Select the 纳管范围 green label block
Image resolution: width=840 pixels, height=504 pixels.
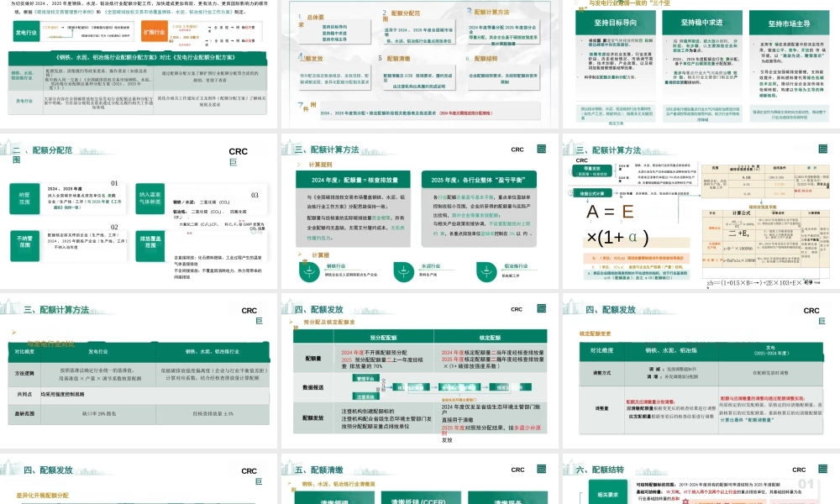pyautogui.click(x=27, y=197)
